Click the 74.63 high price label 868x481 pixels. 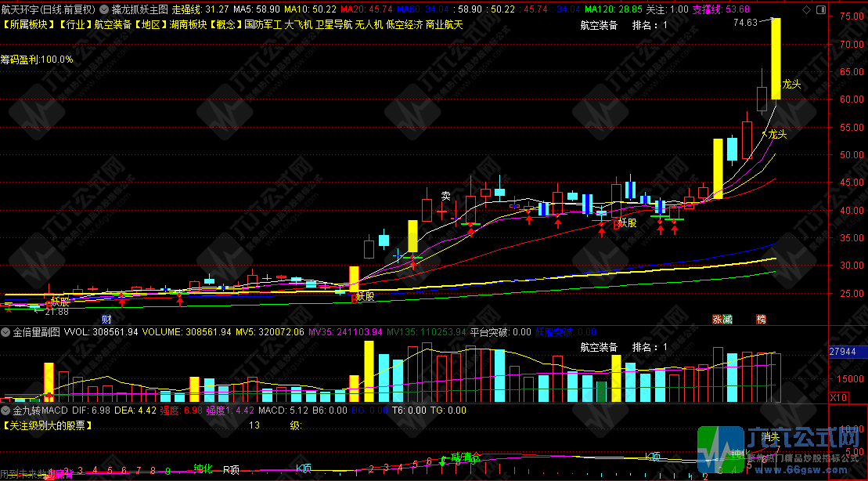[x=745, y=23]
